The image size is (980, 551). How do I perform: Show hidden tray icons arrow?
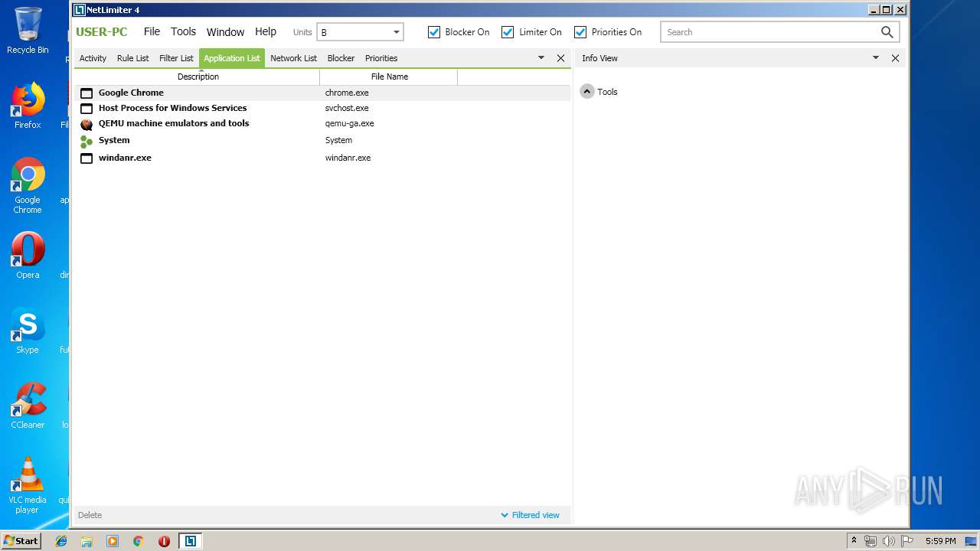pos(854,540)
